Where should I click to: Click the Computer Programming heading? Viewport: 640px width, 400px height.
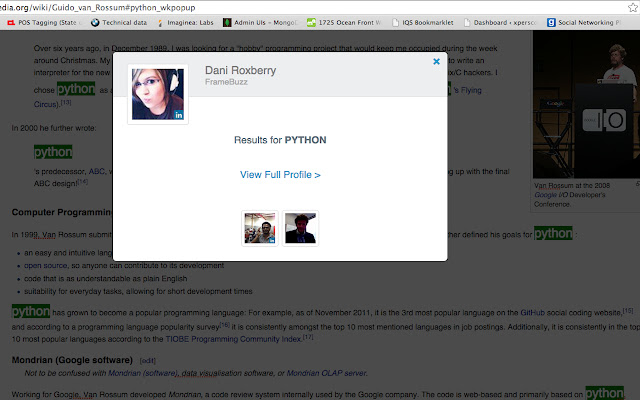(62, 212)
